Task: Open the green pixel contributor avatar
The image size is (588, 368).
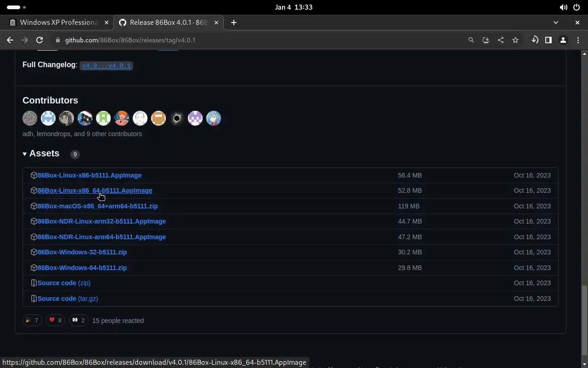Action: pos(103,118)
